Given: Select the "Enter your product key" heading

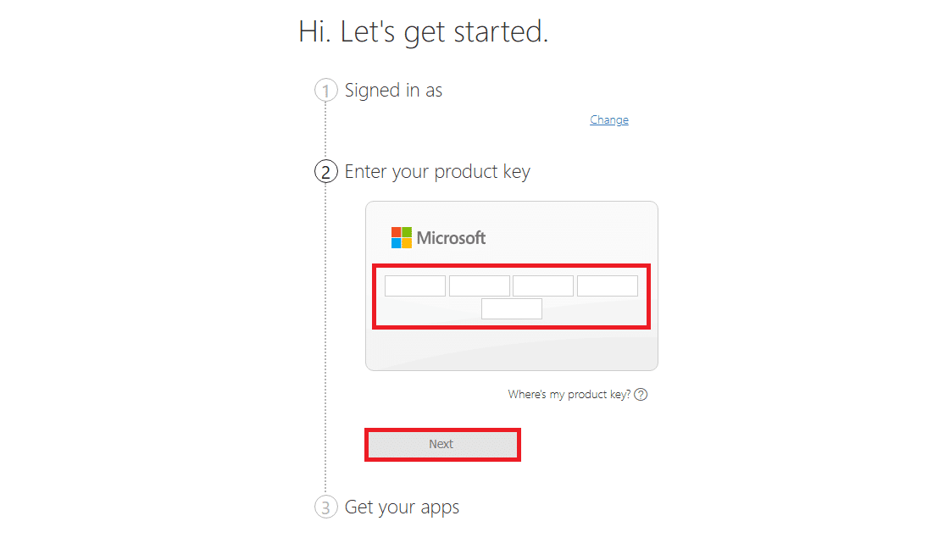Looking at the screenshot, I should [x=437, y=172].
